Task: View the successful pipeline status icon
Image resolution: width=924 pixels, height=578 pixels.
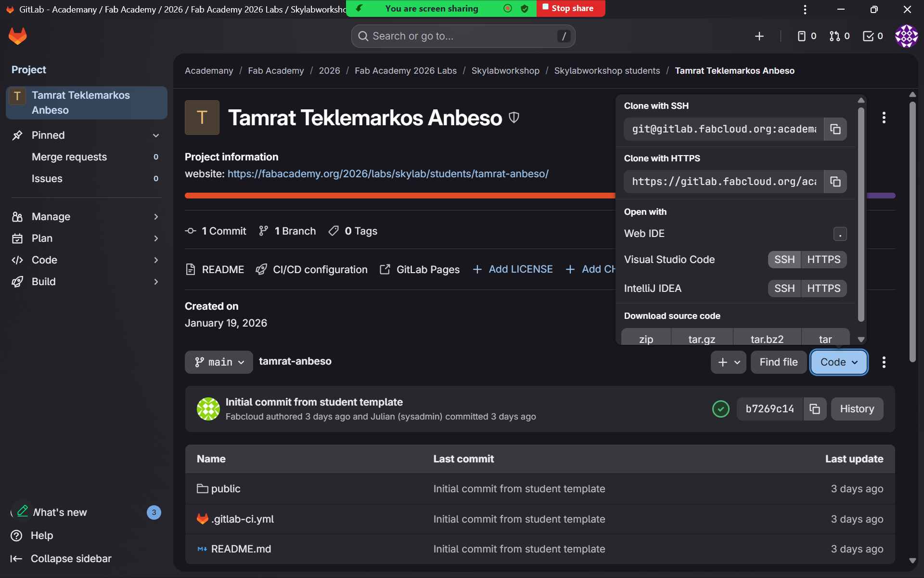Action: [720, 409]
